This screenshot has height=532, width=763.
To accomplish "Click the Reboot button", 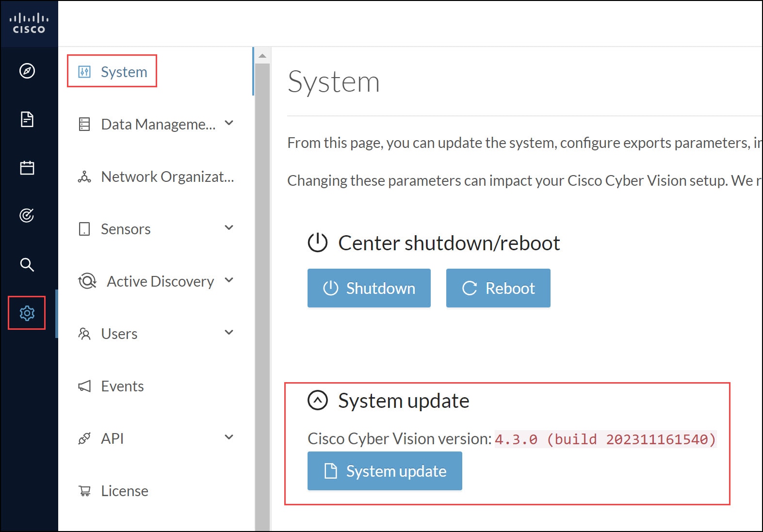I will point(498,288).
